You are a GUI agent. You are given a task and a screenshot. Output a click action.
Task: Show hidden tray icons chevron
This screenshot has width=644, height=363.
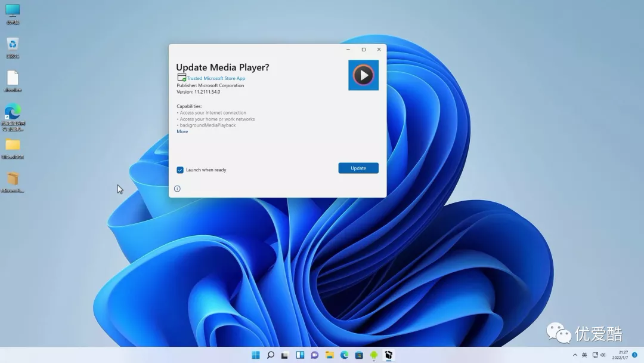point(575,355)
